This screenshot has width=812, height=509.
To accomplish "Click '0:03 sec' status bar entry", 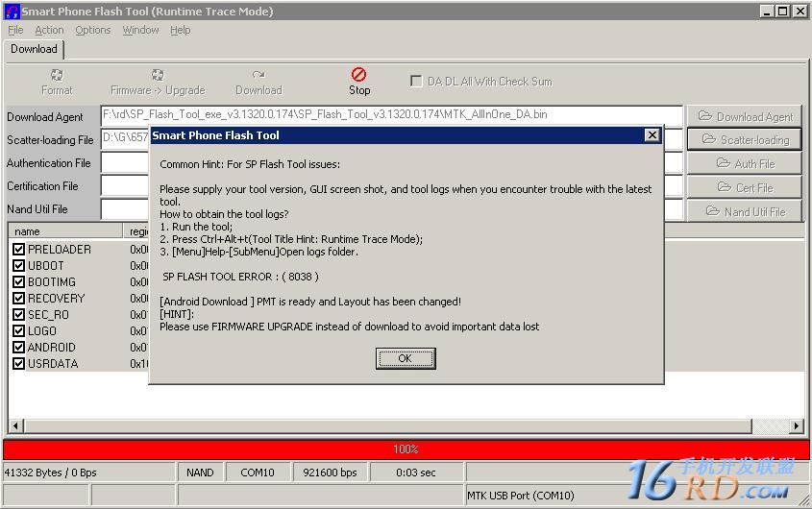I will pos(416,473).
